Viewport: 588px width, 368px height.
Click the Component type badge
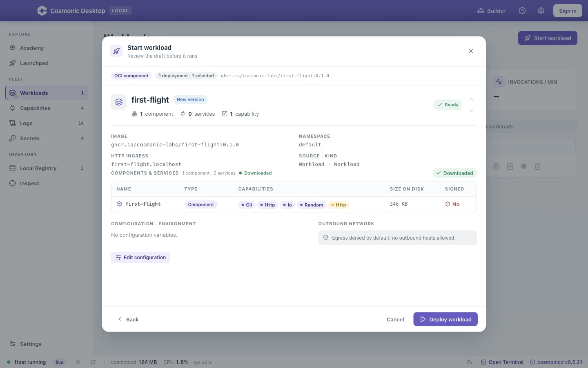(x=201, y=204)
